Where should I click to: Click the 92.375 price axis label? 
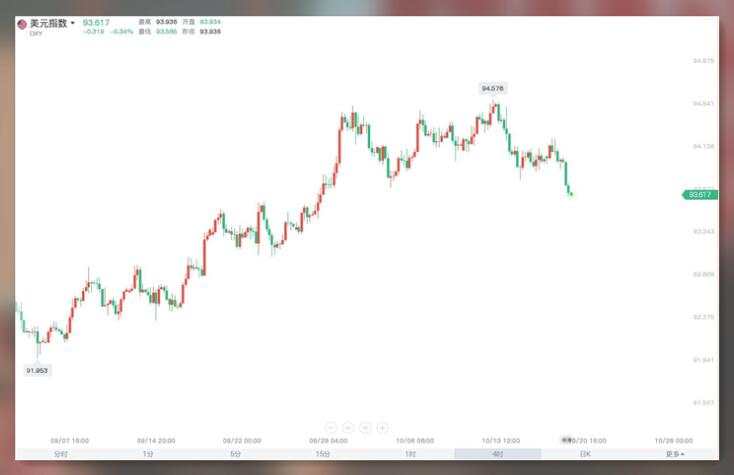click(704, 317)
